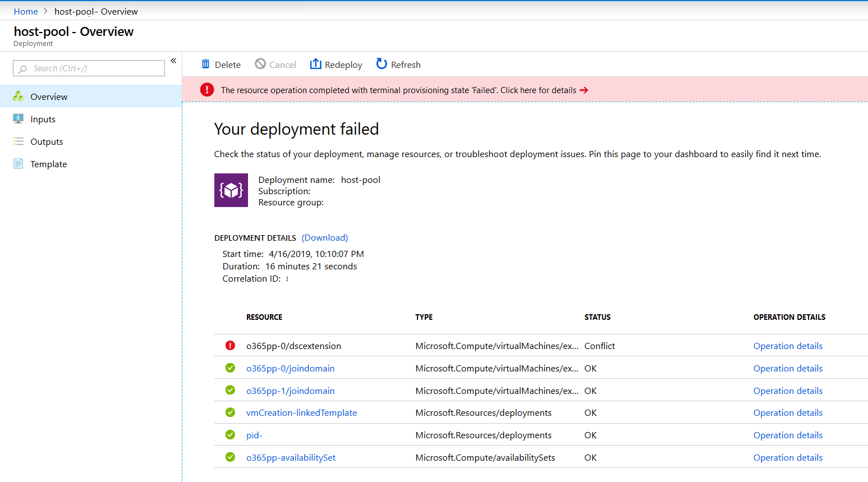Open the Inputs menu item
This screenshot has height=482, width=868.
[x=91, y=119]
